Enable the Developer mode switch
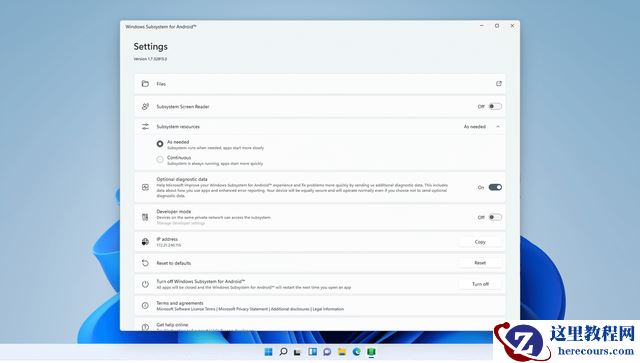Screen dimensions: 640x363 click(495, 217)
